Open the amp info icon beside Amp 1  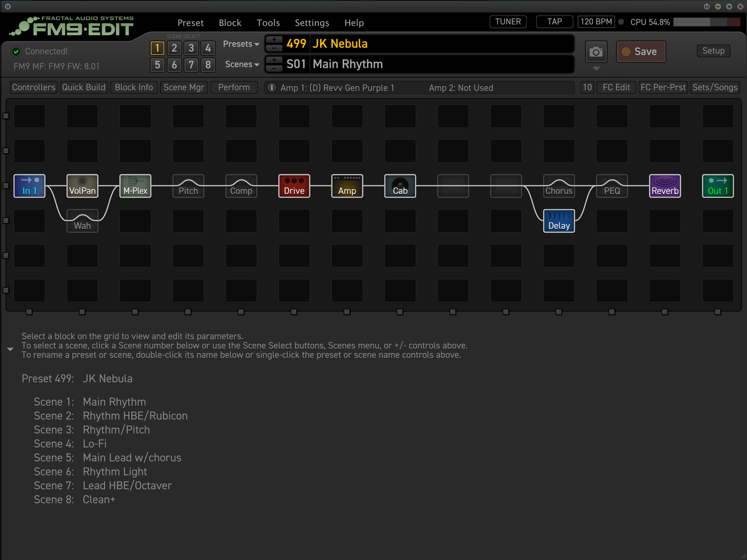coord(272,88)
